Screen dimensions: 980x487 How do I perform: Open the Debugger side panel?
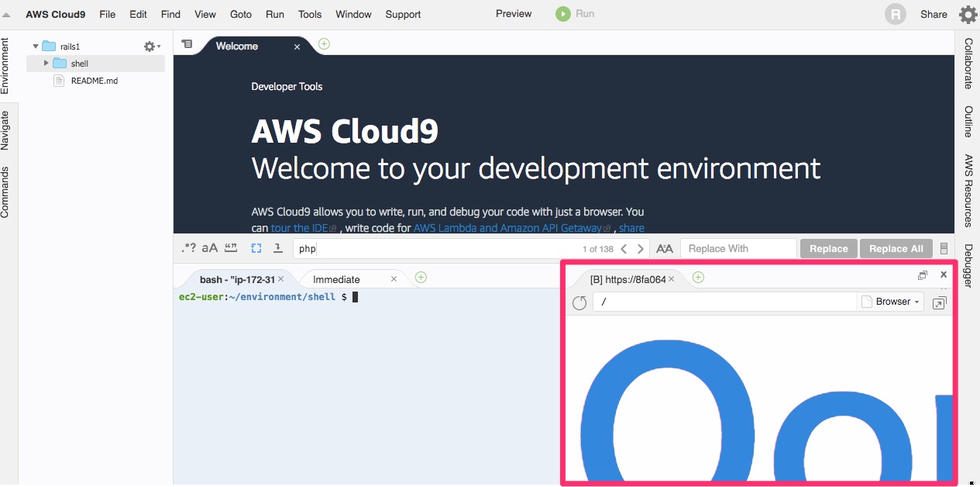point(968,266)
